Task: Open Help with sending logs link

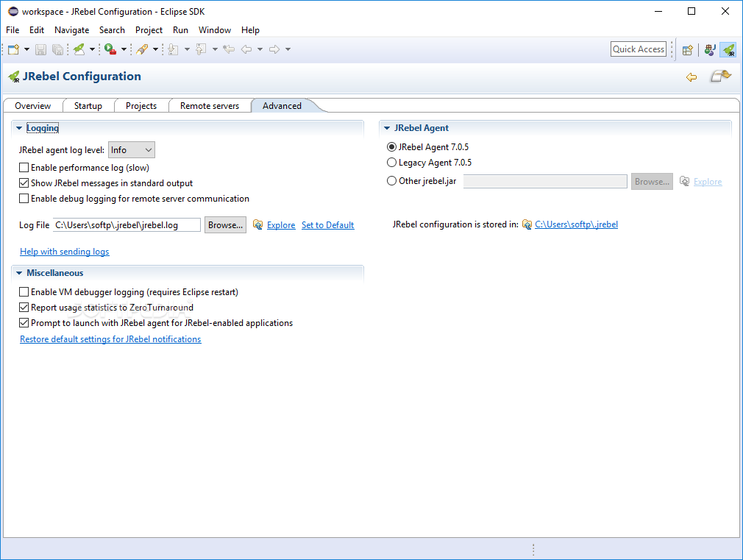Action: tap(65, 252)
